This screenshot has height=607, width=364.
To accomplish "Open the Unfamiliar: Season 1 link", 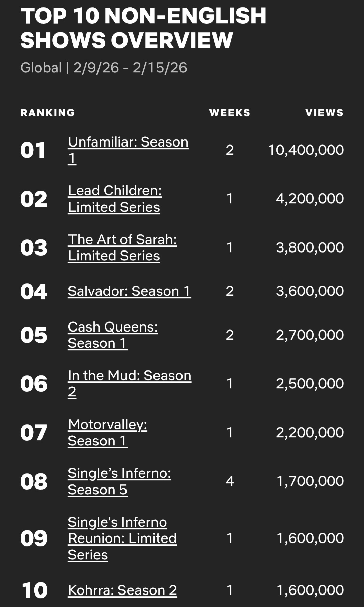I will [x=128, y=142].
